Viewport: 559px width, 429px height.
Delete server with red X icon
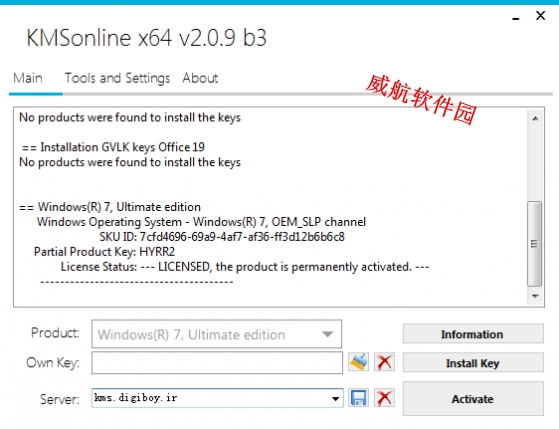(x=384, y=398)
